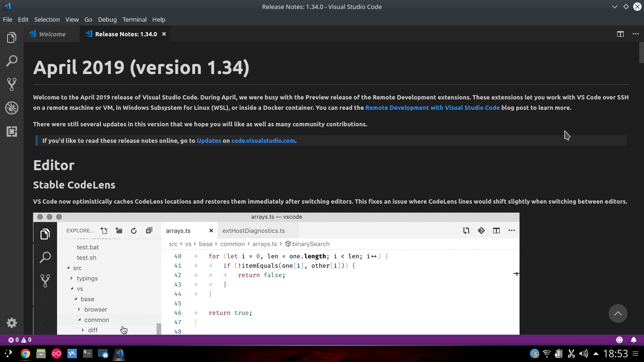The width and height of the screenshot is (644, 362).
Task: Click the Tweet Feedback smiley in the status bar
Action: point(619,339)
